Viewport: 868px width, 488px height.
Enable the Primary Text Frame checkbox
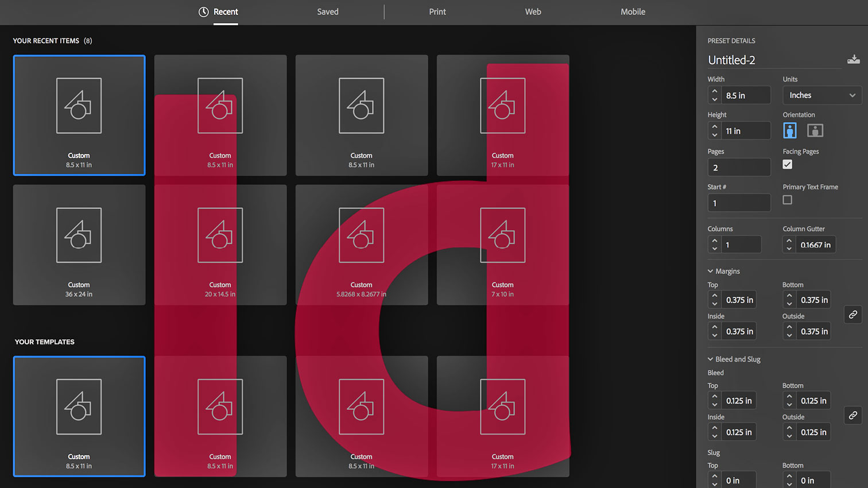coord(788,200)
